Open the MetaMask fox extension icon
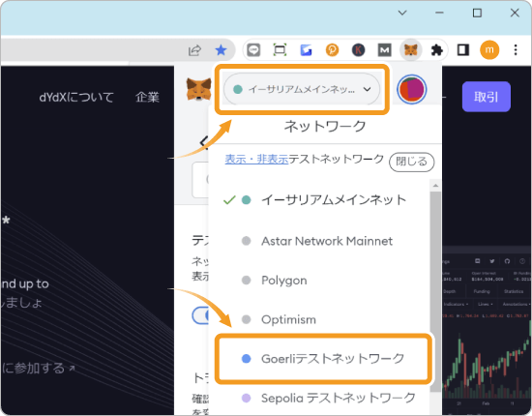The image size is (532, 416). [410, 50]
